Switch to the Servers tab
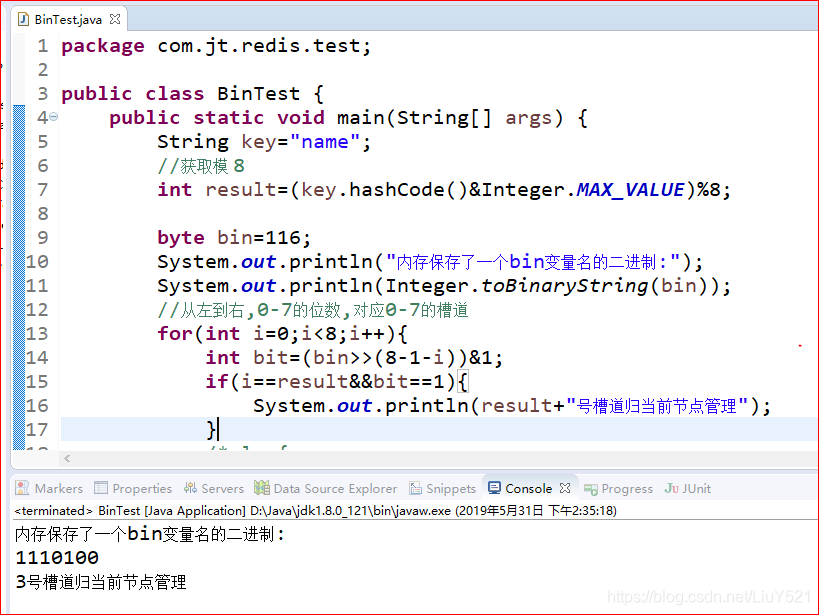This screenshot has height=615, width=819. tap(214, 488)
